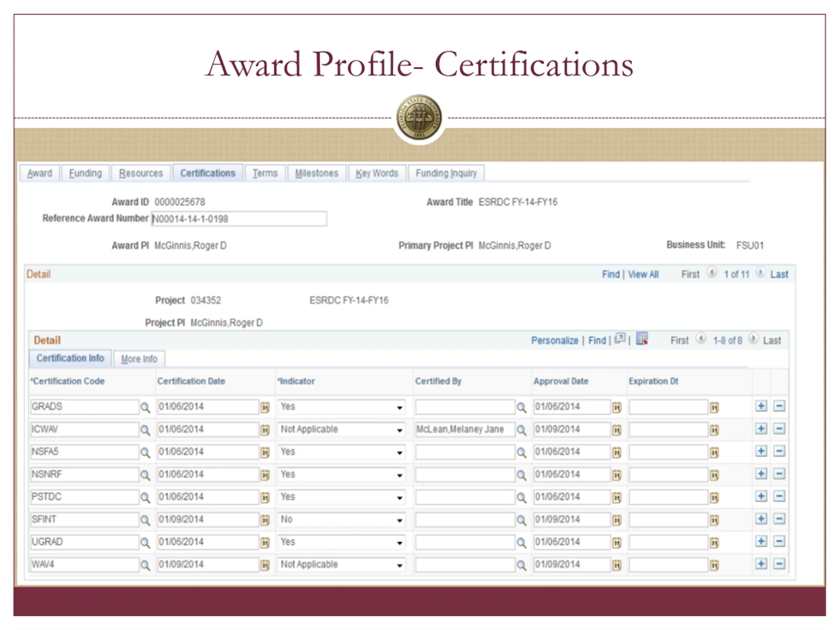
Task: Click the Reference Award Number field
Action: [239, 219]
